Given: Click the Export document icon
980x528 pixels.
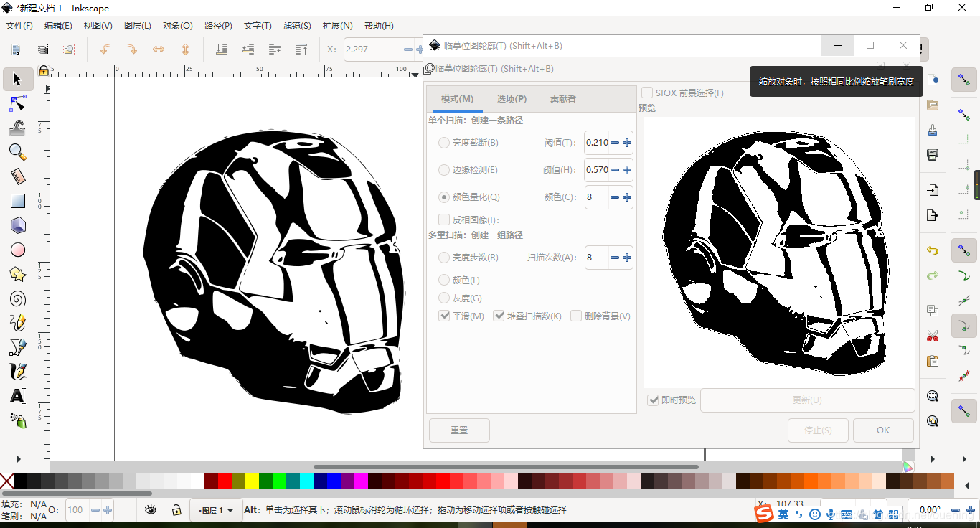Looking at the screenshot, I should [933, 215].
